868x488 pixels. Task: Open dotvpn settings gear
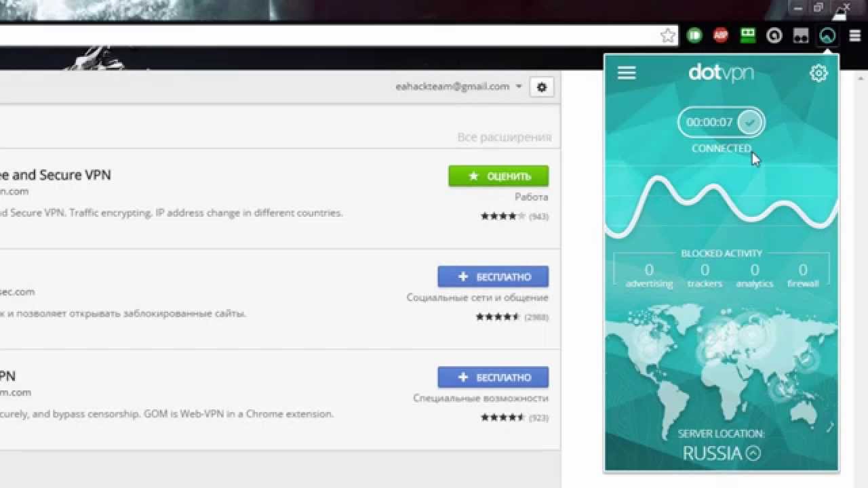point(818,73)
